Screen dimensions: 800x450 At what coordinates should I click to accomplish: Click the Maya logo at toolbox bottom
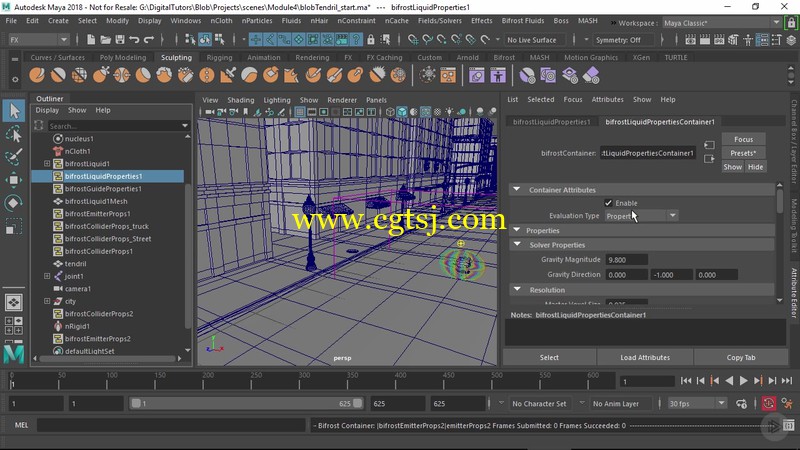click(14, 354)
